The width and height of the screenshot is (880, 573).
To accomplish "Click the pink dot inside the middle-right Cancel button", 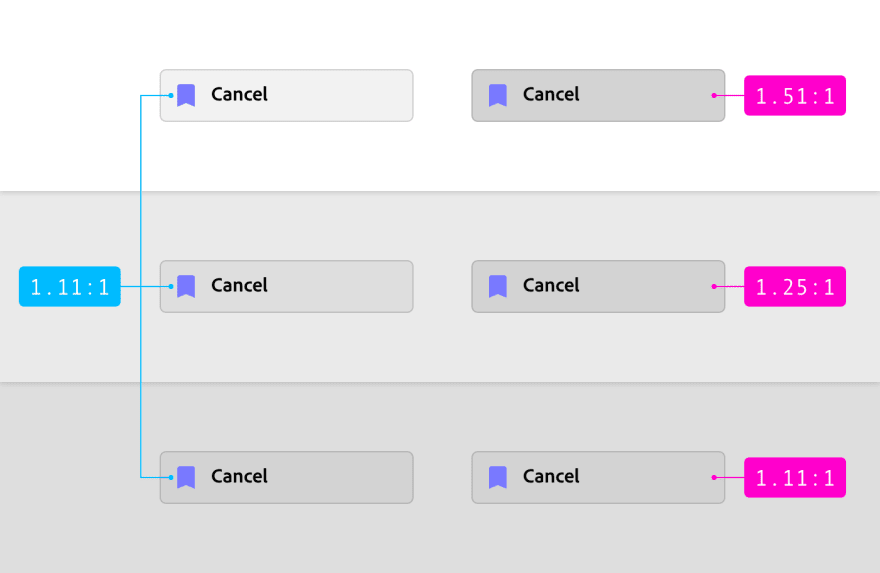I will pyautogui.click(x=714, y=286).
